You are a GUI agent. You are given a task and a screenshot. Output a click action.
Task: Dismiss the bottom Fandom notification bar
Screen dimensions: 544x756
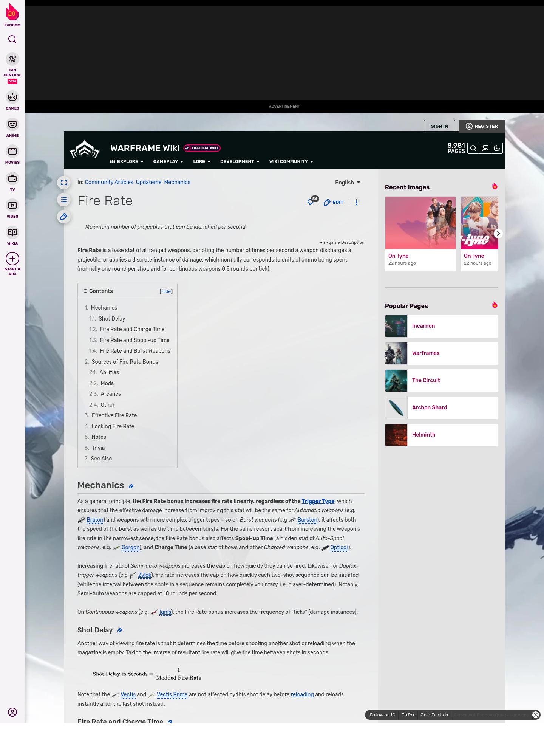[x=536, y=715]
